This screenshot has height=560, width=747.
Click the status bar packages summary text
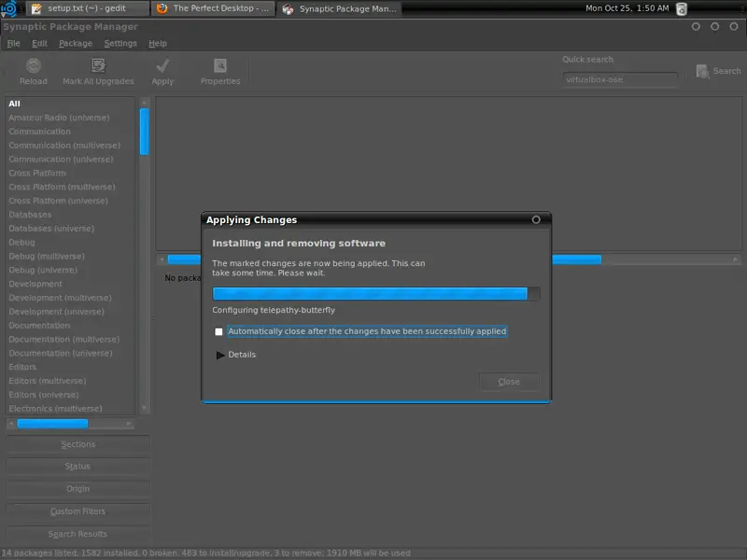click(x=205, y=553)
